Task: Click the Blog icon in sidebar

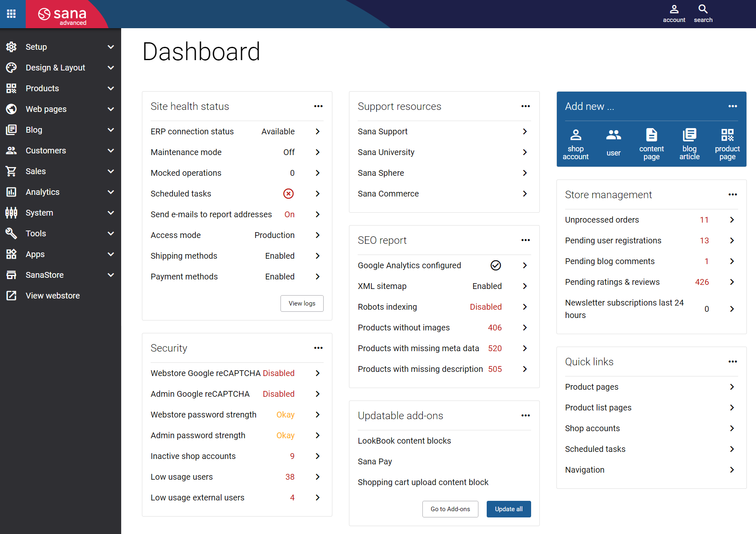Action: pos(12,130)
